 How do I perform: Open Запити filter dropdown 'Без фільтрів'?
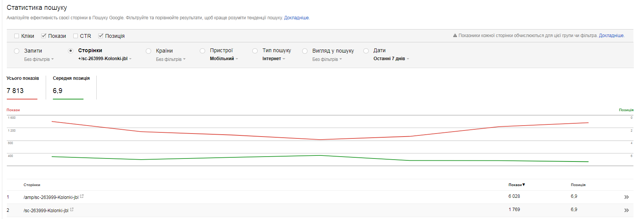pos(39,59)
